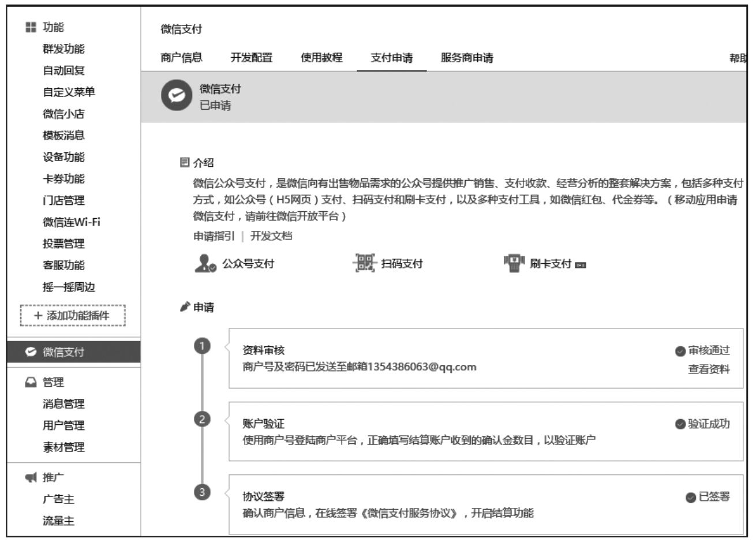The image size is (756, 542).
Task: Open 自动回复 in sidebar
Action: (x=63, y=70)
